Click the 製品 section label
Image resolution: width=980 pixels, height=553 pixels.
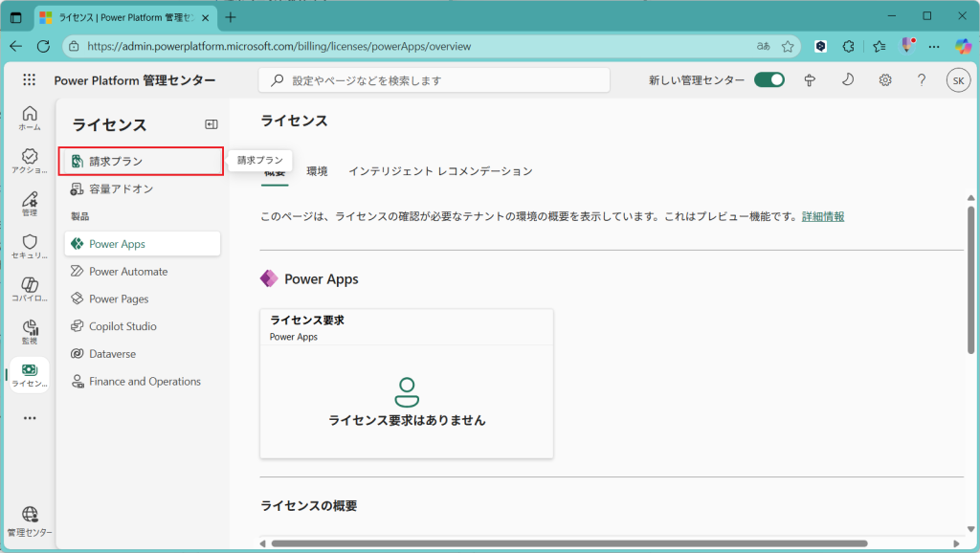[x=80, y=216]
